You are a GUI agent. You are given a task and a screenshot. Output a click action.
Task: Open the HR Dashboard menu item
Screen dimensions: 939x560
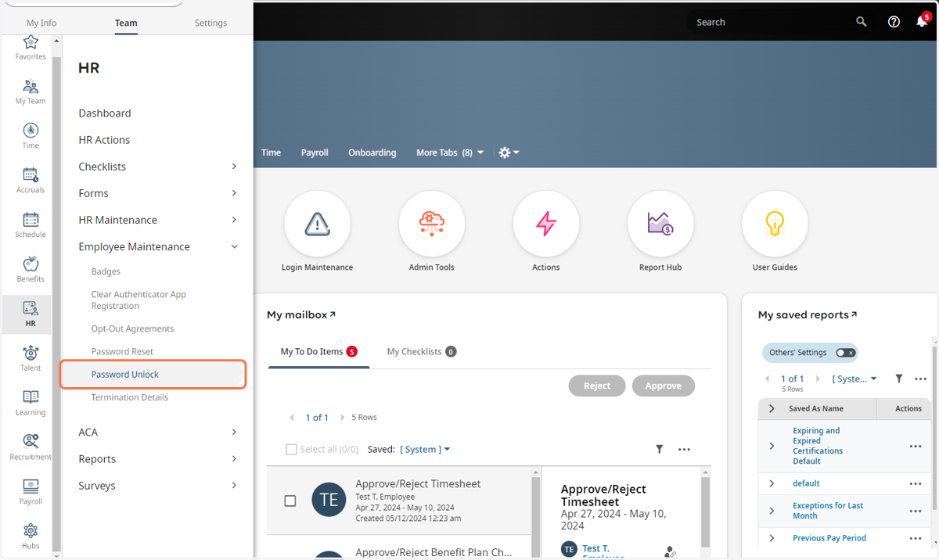point(105,113)
